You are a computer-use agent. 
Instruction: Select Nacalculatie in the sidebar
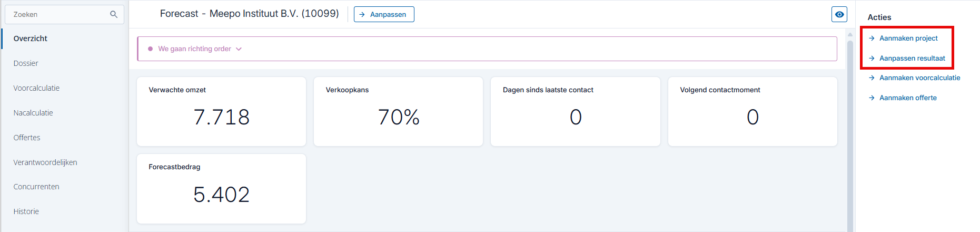pos(33,113)
